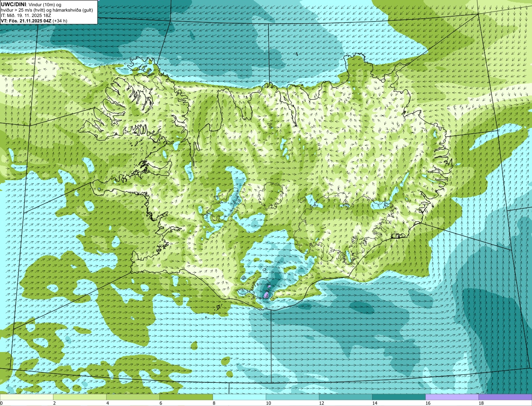
Task: Click the line 'hviður > 25 m/s (hvítt) og hámarkshviða (gult)'
Action: point(47,10)
